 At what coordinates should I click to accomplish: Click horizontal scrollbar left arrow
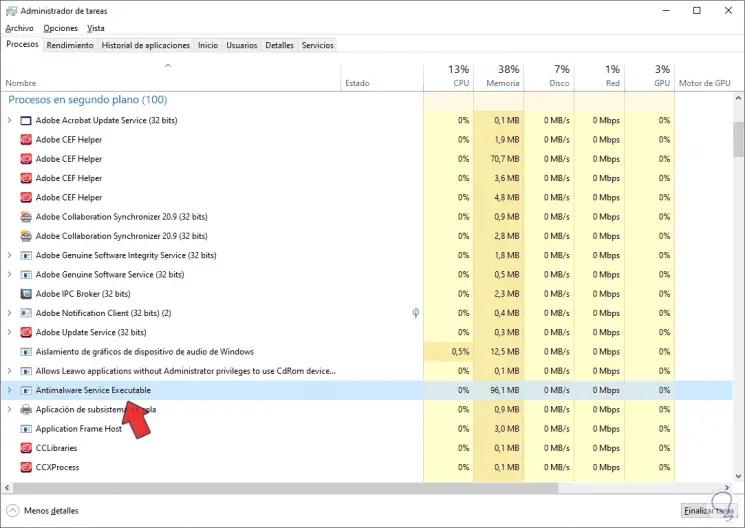click(x=7, y=488)
